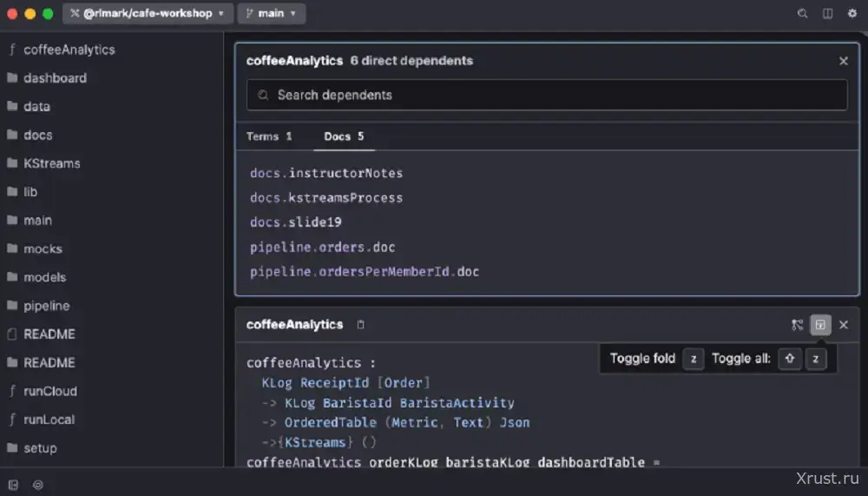Click the dependency graph icon in definition header
The height and width of the screenshot is (496, 868).
(797, 325)
